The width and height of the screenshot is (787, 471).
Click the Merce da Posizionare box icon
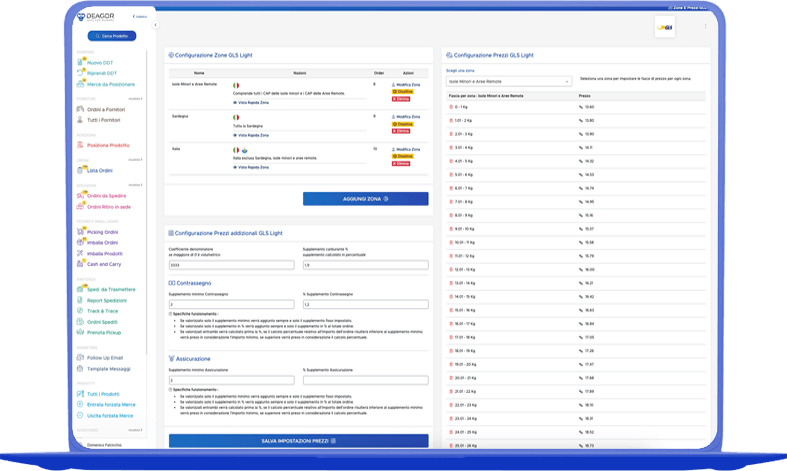(x=80, y=84)
